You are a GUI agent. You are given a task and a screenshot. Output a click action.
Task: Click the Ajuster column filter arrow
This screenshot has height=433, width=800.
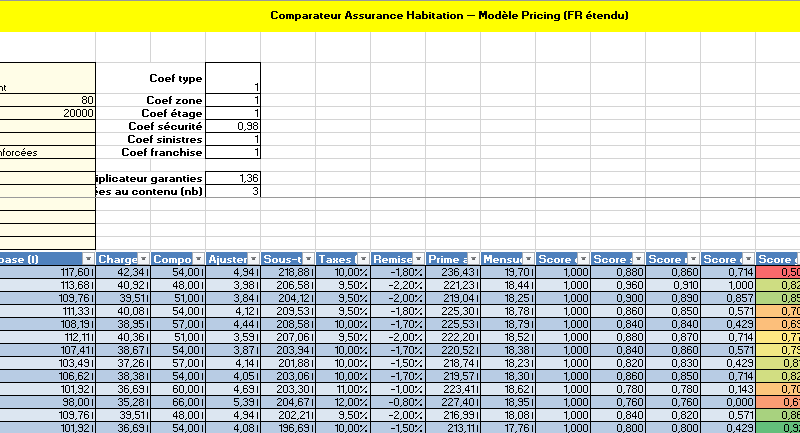(253, 258)
